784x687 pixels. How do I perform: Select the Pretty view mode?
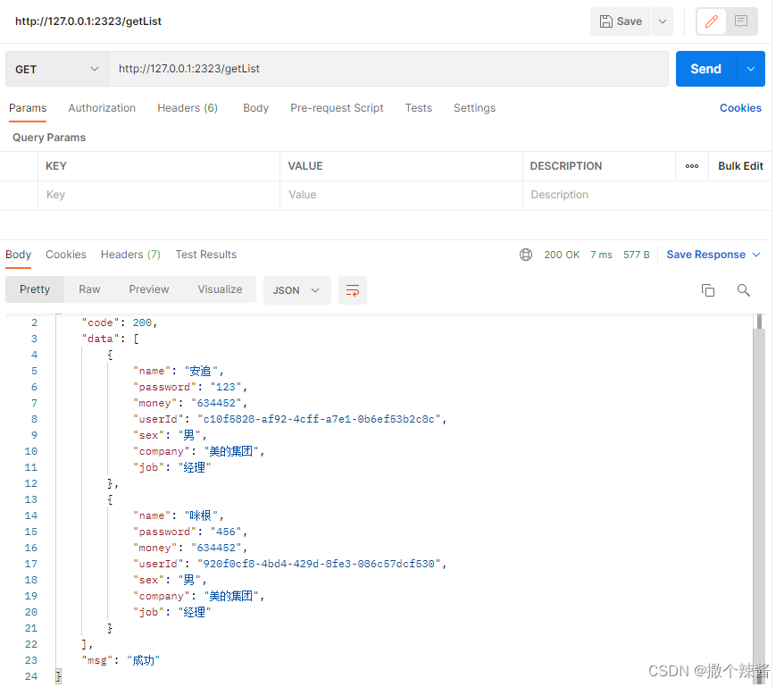tap(35, 289)
